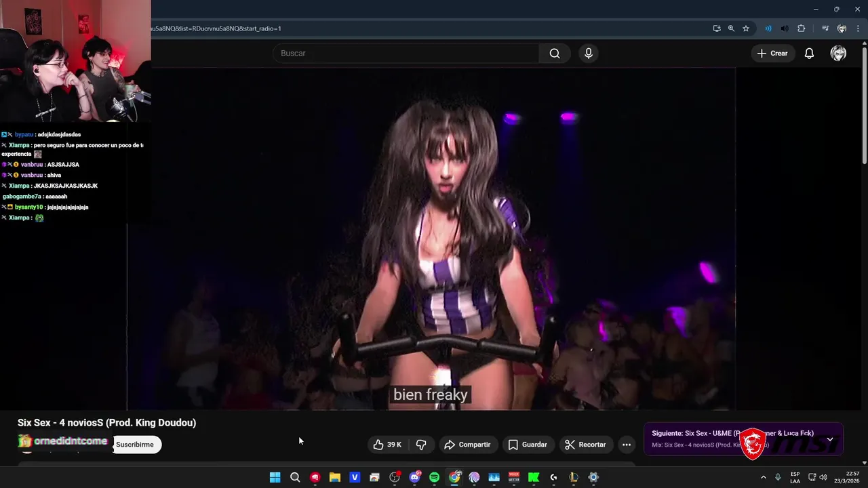
Task: Open Logitech G HUB from the taskbar
Action: pyautogui.click(x=553, y=477)
